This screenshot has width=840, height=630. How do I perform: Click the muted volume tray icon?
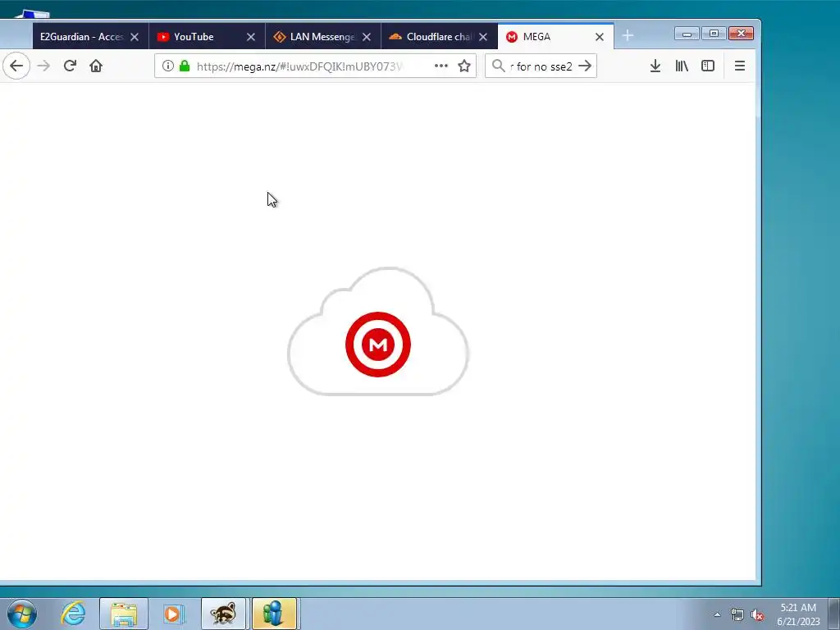point(757,614)
